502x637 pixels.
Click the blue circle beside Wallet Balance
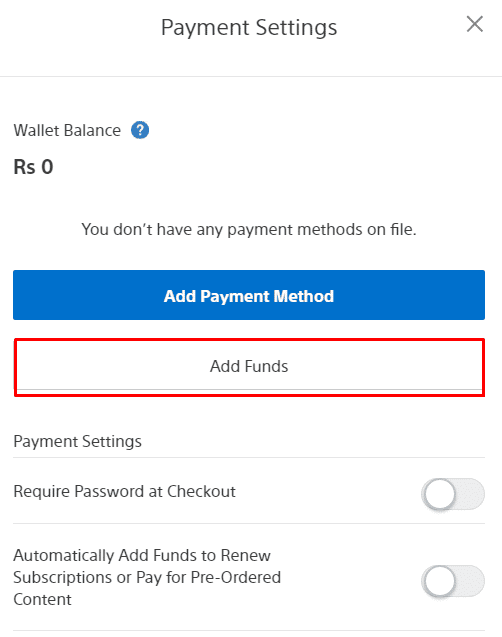click(x=140, y=130)
